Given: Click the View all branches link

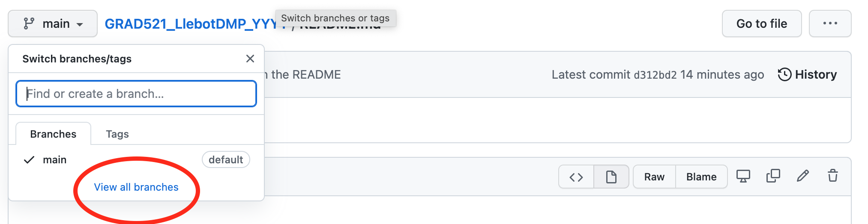Looking at the screenshot, I should (x=136, y=187).
